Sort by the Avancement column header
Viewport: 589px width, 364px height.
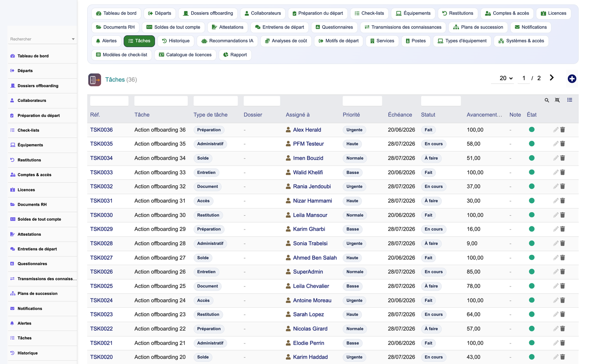coord(484,115)
